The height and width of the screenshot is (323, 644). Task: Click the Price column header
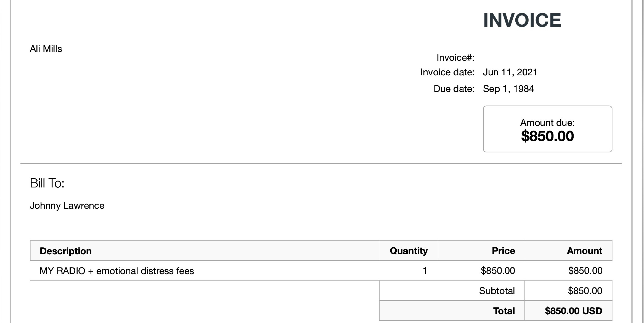click(503, 251)
